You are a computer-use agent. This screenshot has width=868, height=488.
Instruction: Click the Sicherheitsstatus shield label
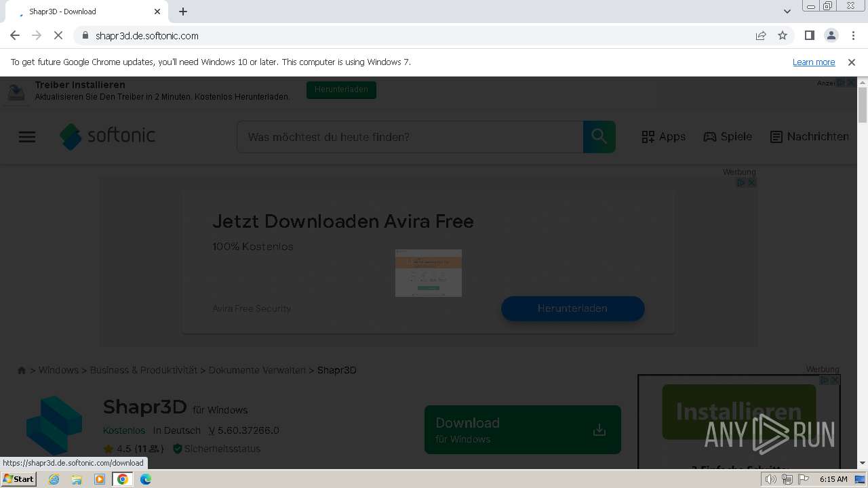click(216, 449)
